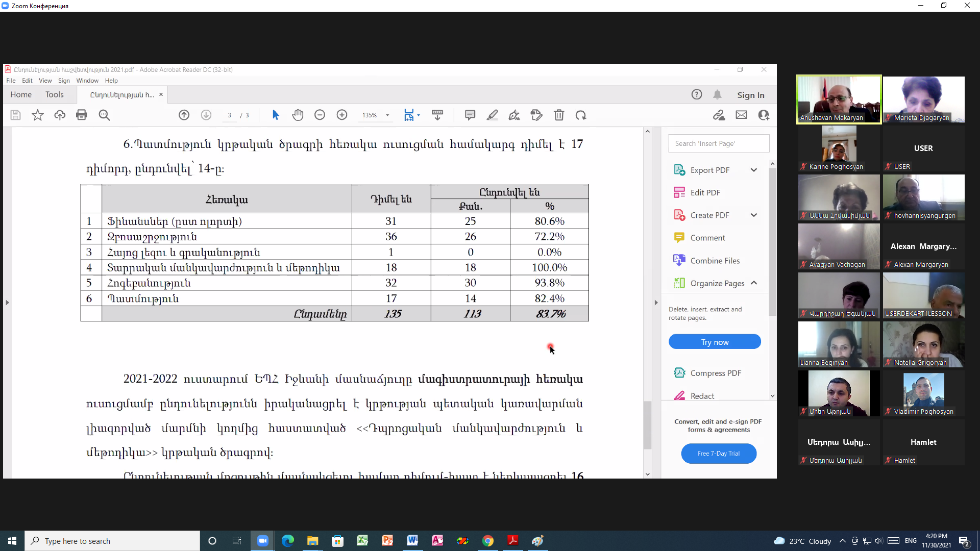Select the Hand pan tool

tap(298, 115)
